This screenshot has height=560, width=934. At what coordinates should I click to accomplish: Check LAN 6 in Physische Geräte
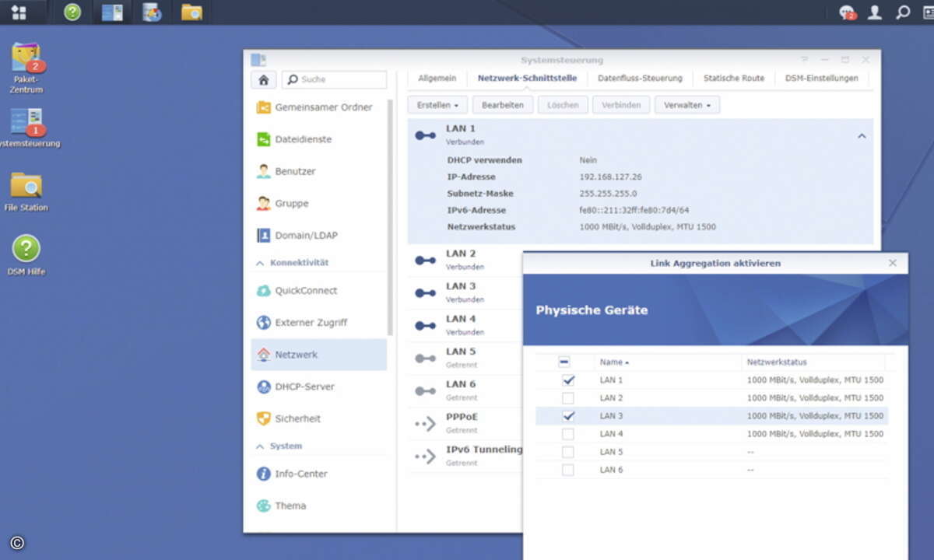(568, 470)
